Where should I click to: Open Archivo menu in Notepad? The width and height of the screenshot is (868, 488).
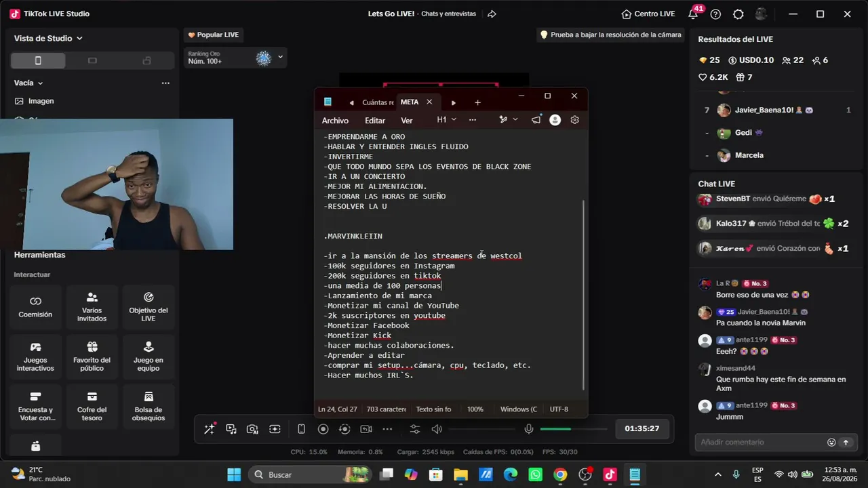335,120
